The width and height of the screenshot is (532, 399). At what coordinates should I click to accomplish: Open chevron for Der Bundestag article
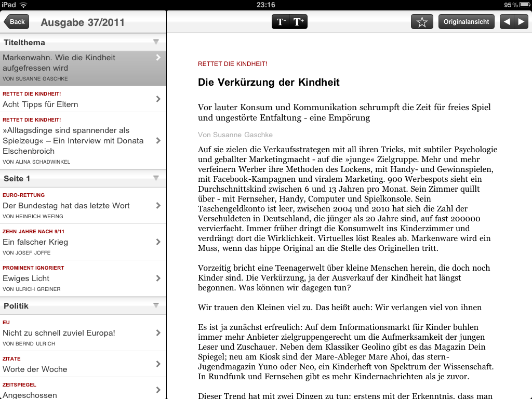pos(158,206)
